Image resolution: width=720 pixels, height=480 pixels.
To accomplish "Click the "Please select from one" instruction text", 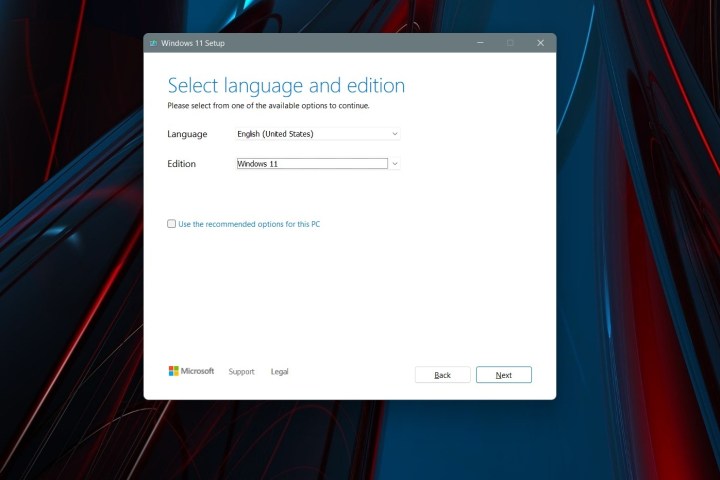I will pos(268,105).
